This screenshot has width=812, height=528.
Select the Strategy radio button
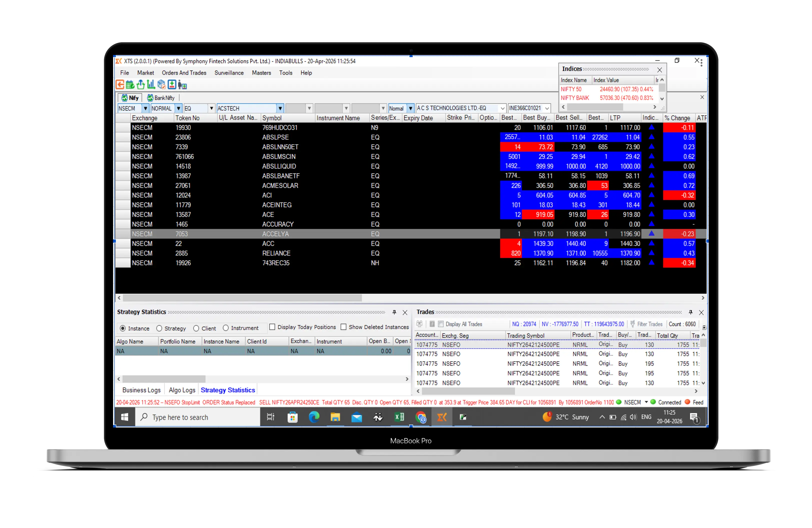click(x=159, y=328)
